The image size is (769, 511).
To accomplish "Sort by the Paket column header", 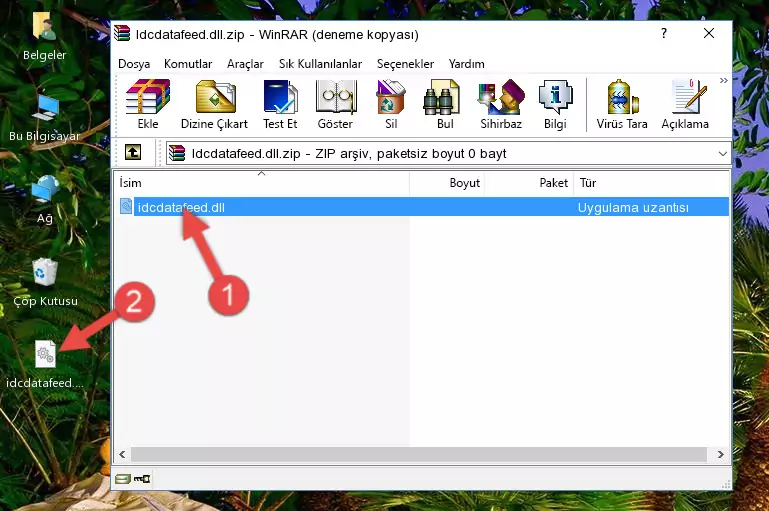I will click(529, 183).
